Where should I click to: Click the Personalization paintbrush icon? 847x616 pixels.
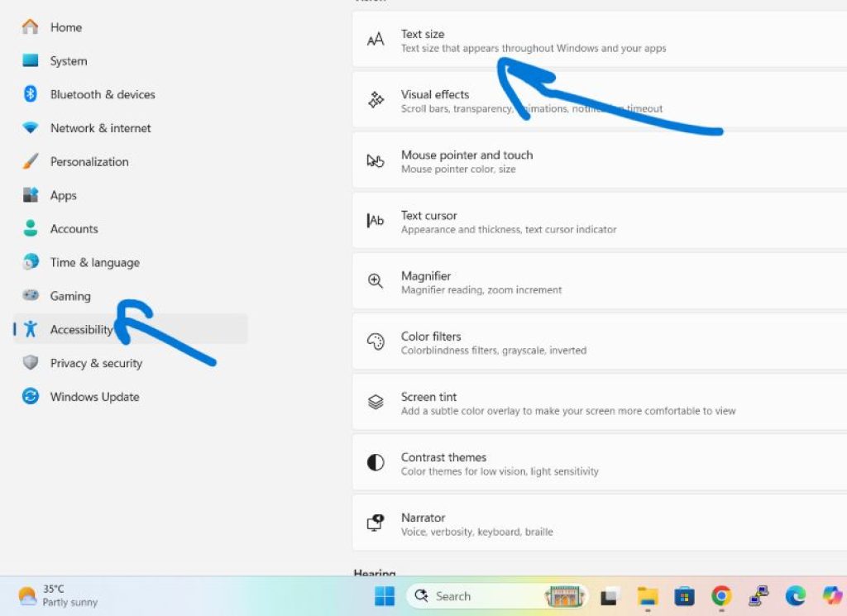[x=31, y=161]
